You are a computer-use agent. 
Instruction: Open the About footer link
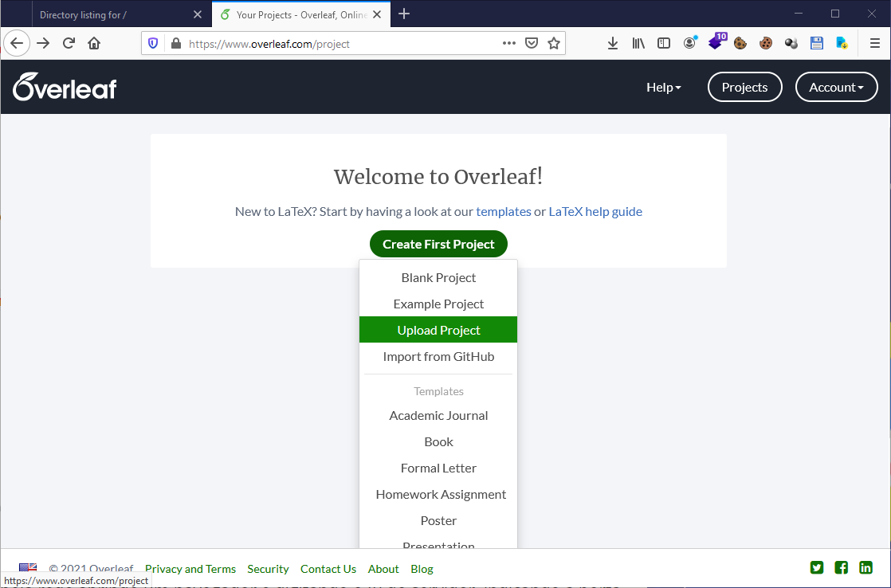(x=383, y=569)
